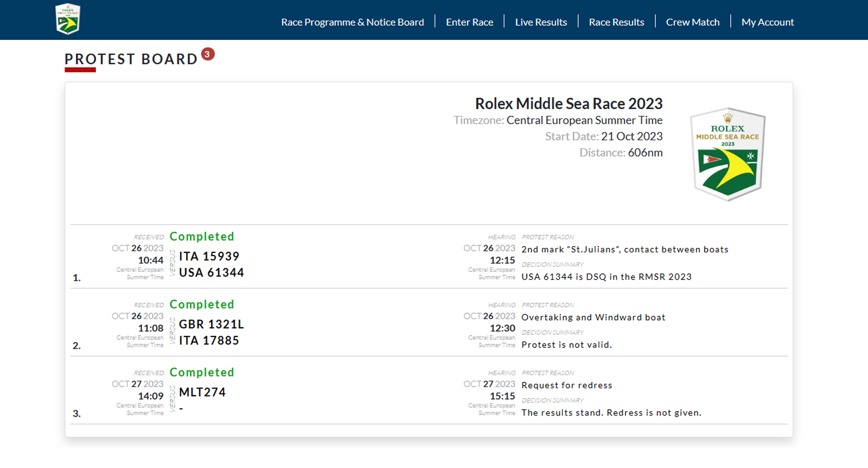868x468 pixels.
Task: Click Completed status of protest 1
Action: pyautogui.click(x=202, y=237)
